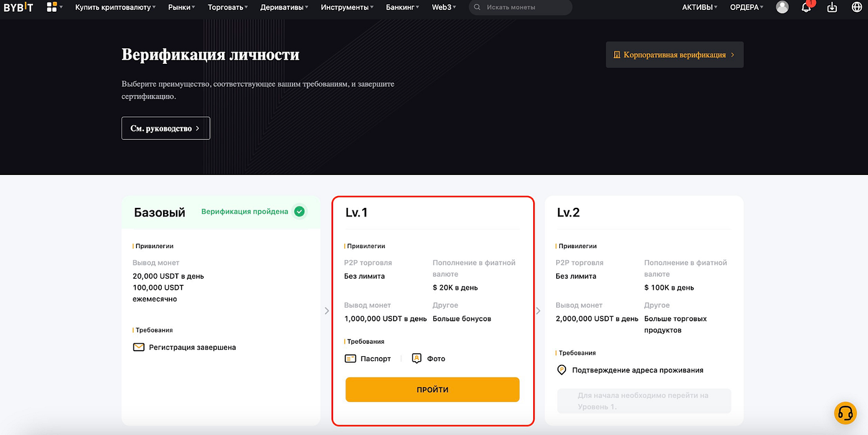The image size is (868, 435).
Task: Open Корпоративная верификация
Action: tap(675, 55)
